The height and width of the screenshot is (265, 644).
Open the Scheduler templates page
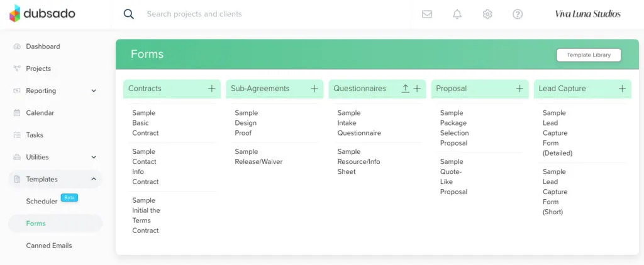[42, 201]
